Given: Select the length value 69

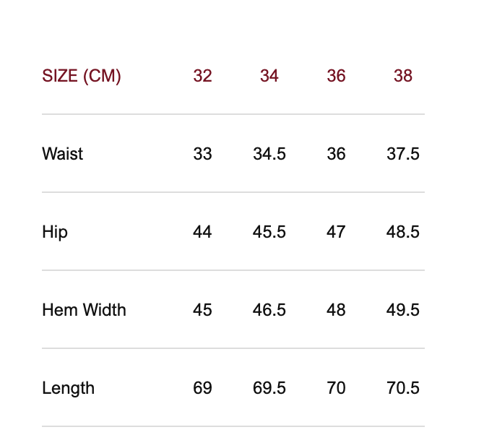Looking at the screenshot, I should tap(202, 388).
